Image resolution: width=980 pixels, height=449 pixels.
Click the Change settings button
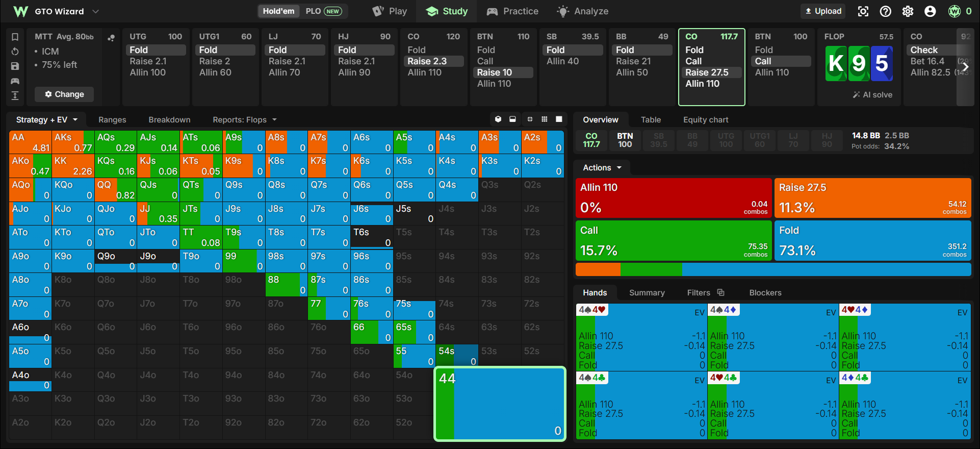(x=64, y=94)
